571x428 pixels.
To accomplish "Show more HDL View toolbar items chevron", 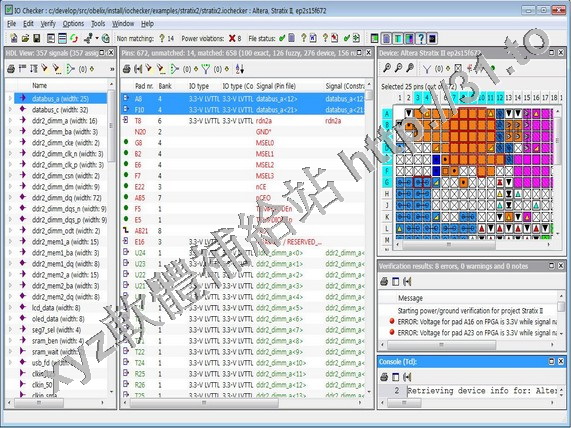I will coord(112,69).
